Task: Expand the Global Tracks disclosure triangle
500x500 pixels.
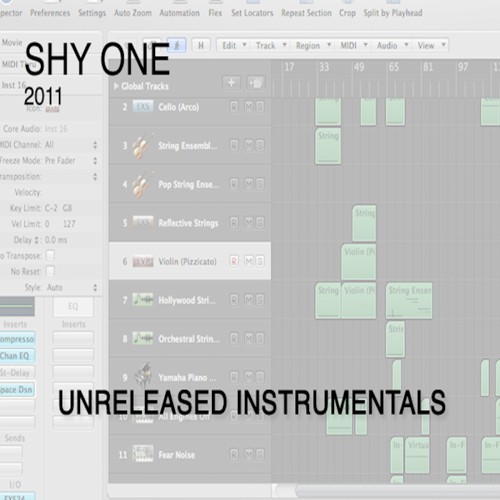Action: click(x=116, y=86)
